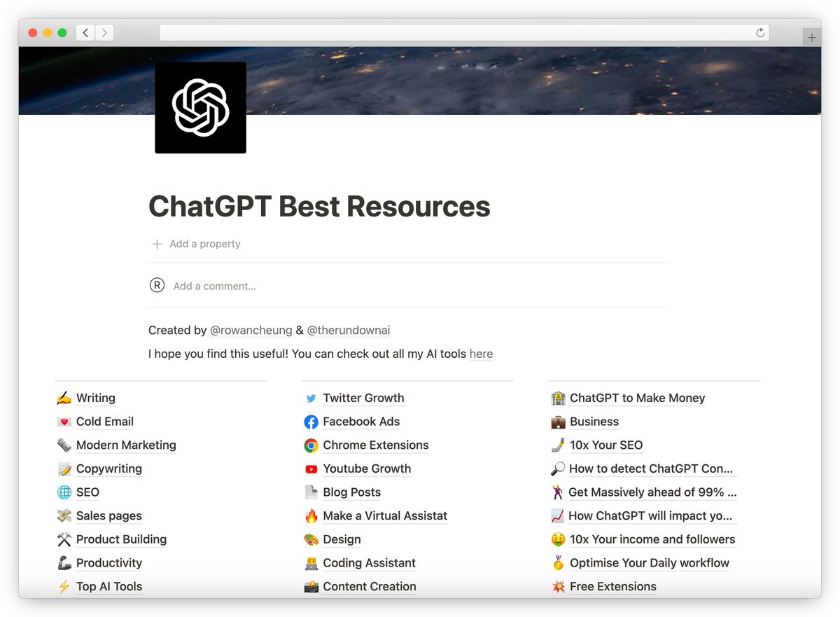The height and width of the screenshot is (617, 840).
Task: Open the @rowancheung profile link
Action: [251, 330]
